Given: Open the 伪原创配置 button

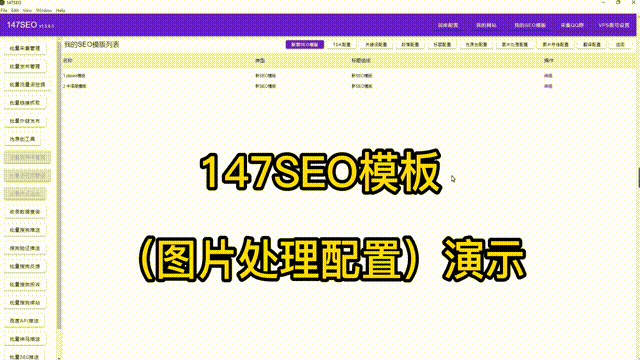Looking at the screenshot, I should coord(476,44).
